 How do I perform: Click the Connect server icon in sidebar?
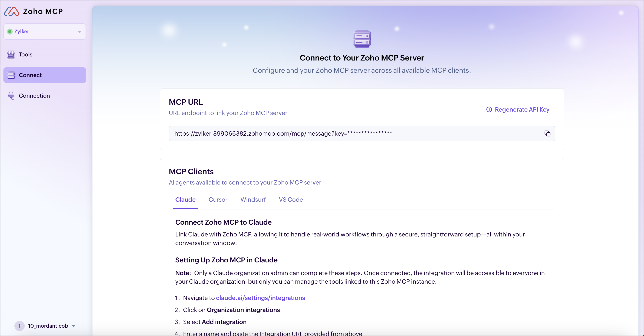(x=11, y=75)
